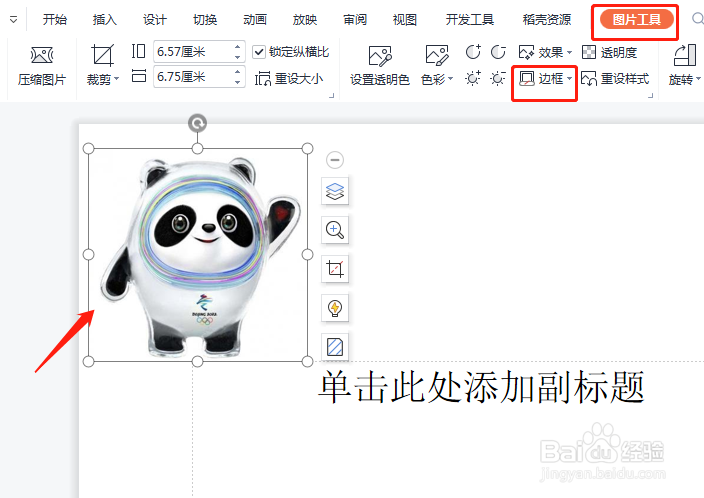Toggle the Lock aspect ratio (锁定纵横比) checkbox
Screen dimensions: 704x498
[259, 52]
